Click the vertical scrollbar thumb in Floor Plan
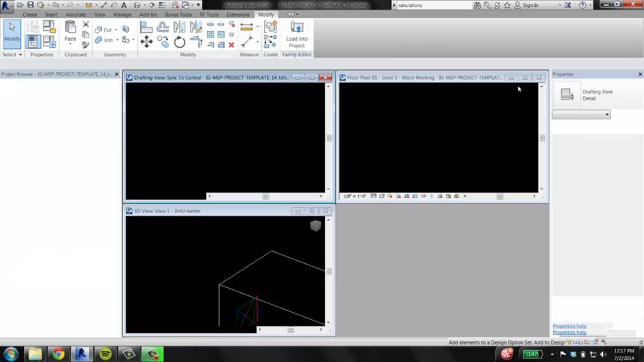 click(542, 138)
